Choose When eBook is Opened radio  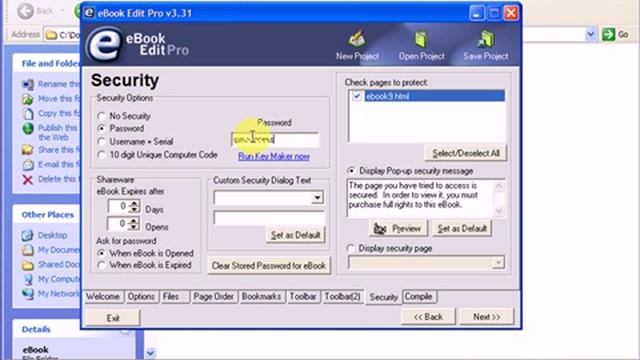click(102, 253)
